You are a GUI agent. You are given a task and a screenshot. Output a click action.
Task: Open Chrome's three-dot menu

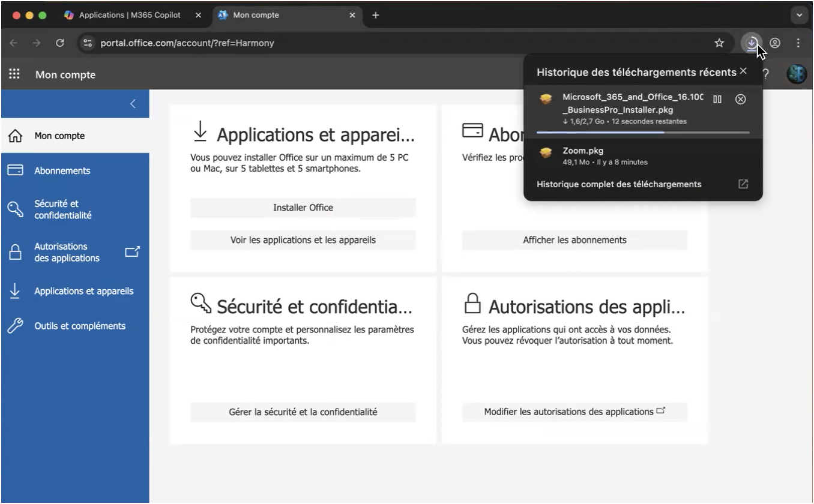pos(798,43)
